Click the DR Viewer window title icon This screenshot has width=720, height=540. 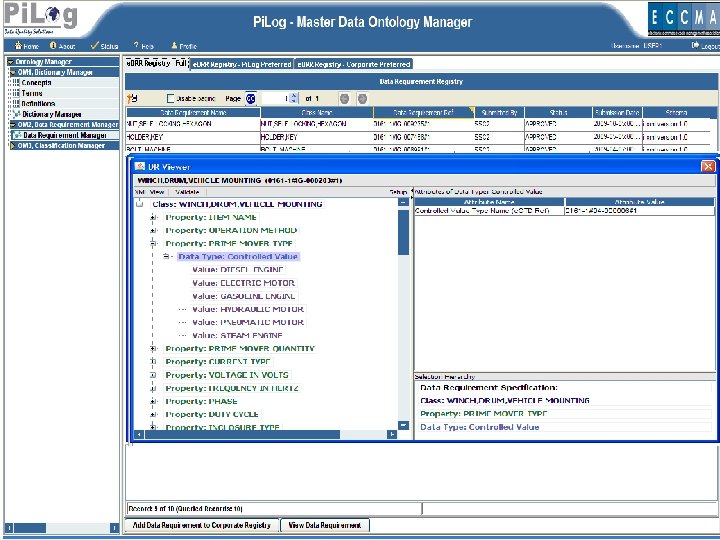(140, 166)
